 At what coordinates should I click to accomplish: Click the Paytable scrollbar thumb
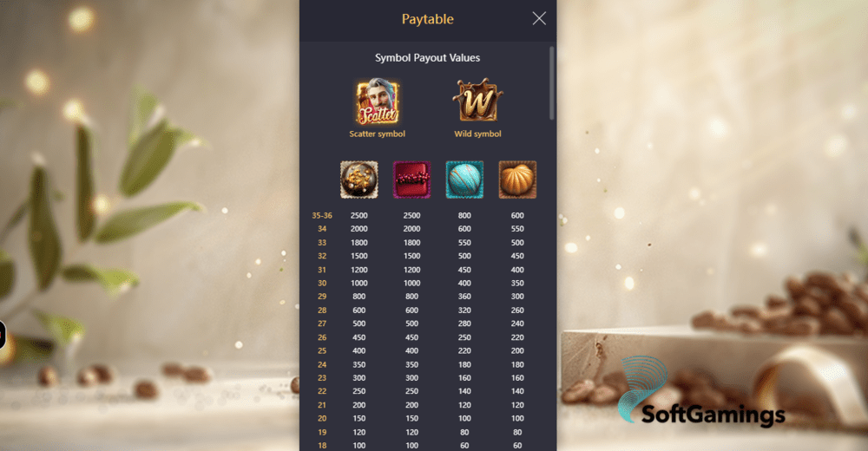click(551, 83)
